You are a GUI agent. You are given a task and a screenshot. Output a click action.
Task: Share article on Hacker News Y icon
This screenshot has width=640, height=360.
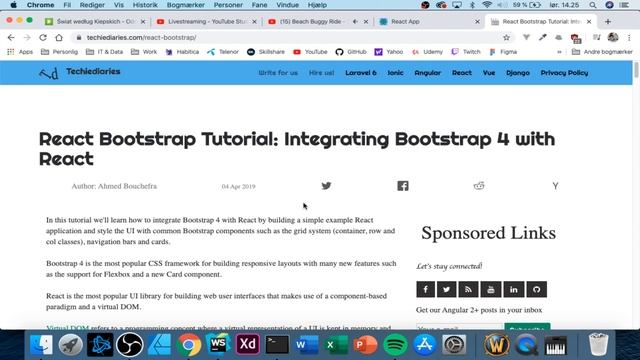pyautogui.click(x=555, y=186)
